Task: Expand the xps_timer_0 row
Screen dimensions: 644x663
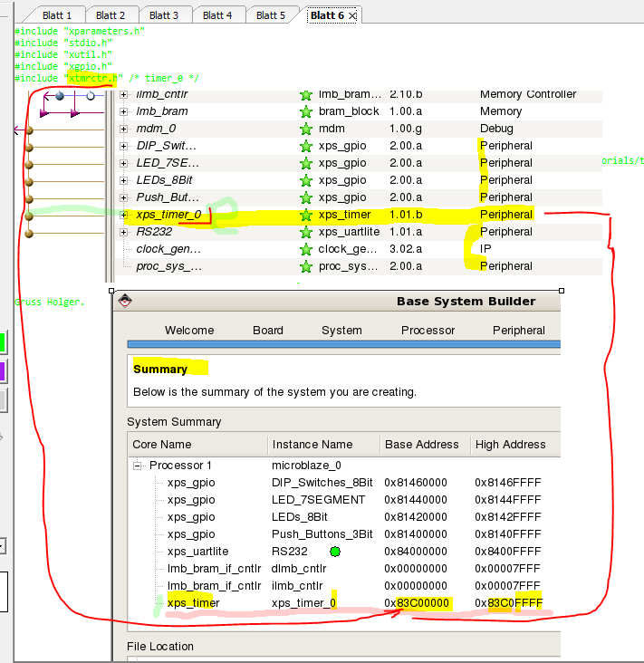Action: [123, 215]
